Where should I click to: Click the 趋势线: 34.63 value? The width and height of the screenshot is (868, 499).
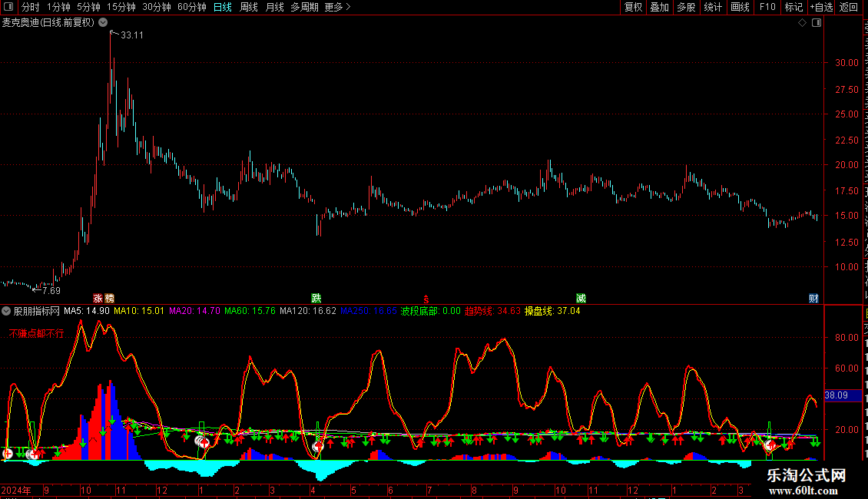pyautogui.click(x=492, y=311)
